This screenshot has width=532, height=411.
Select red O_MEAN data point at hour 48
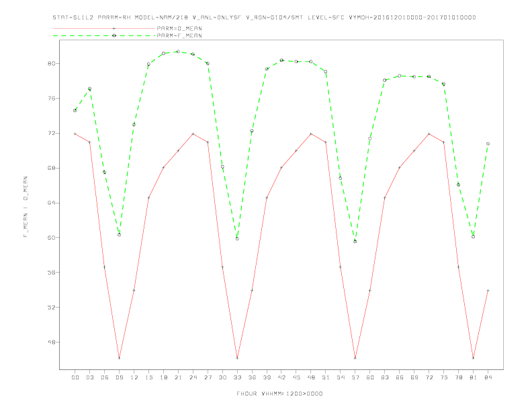pos(311,134)
